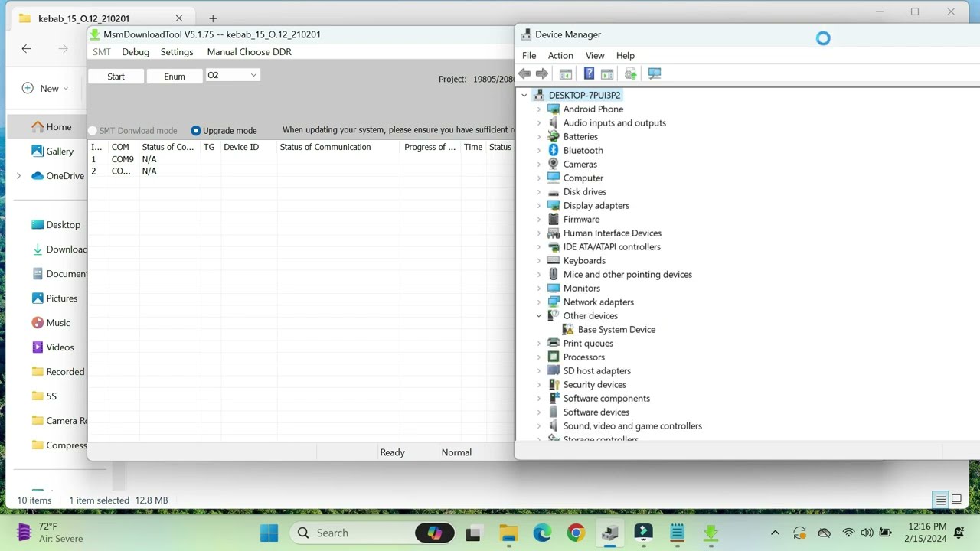Click Scan for hardware changes icon
Screen dimensions: 980x551
tap(655, 73)
